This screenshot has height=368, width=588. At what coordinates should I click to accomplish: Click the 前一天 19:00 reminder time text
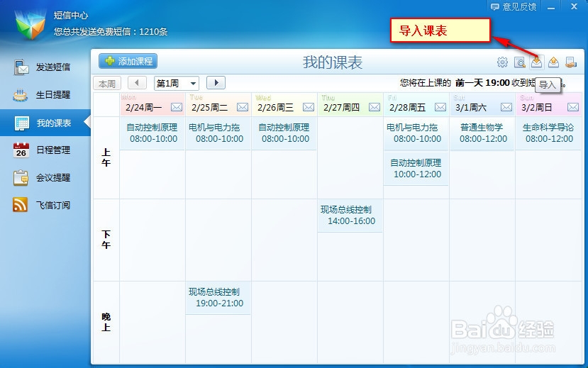click(482, 83)
